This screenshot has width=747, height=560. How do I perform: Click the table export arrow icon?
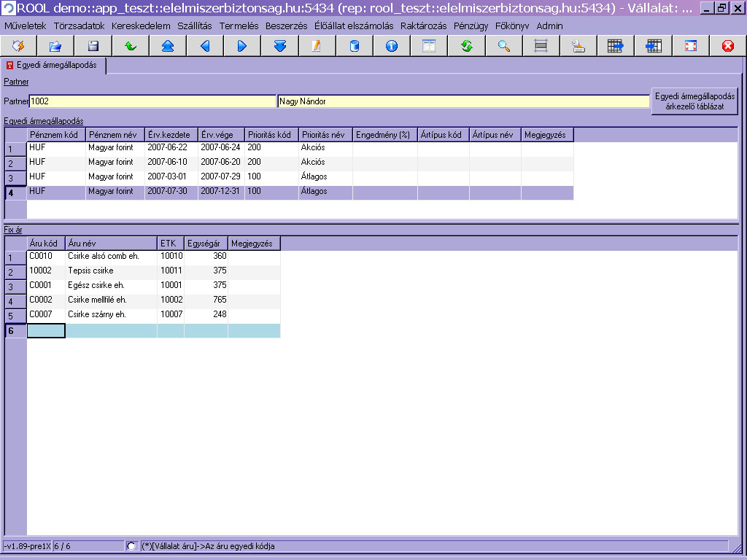tap(616, 46)
